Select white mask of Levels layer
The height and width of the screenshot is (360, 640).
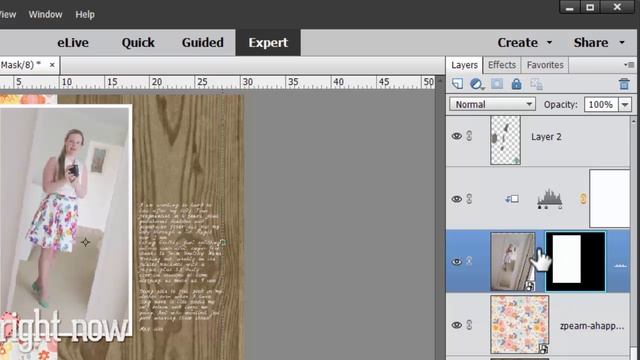point(609,199)
